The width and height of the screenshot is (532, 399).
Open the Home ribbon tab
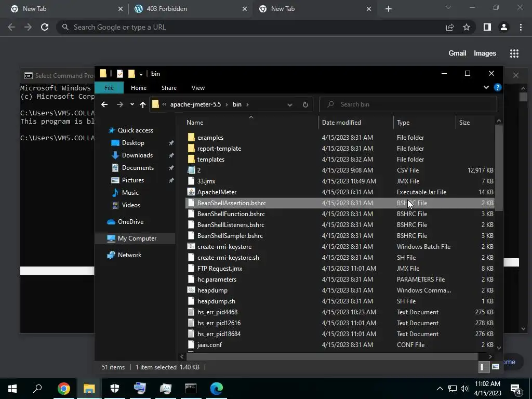coord(139,88)
